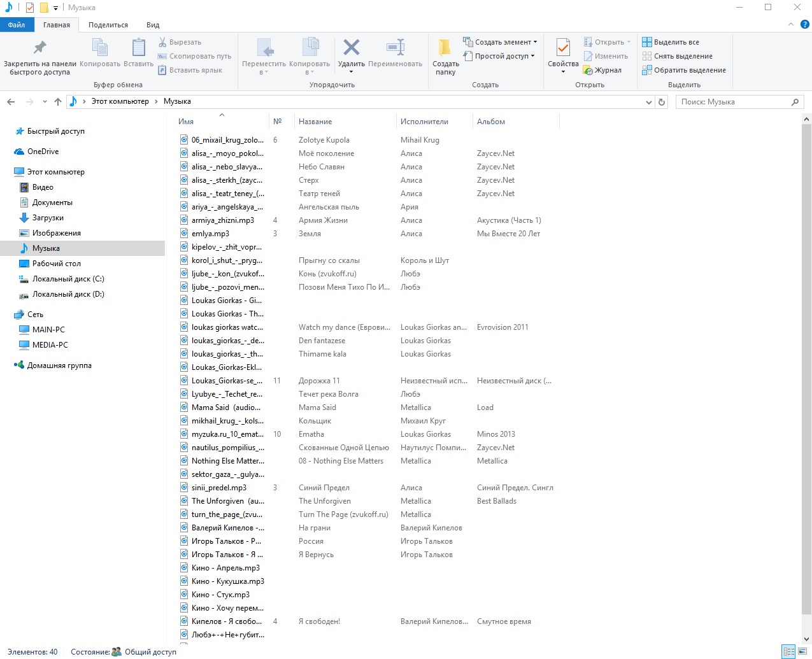Open Создать элемент dropdown

tap(500, 42)
